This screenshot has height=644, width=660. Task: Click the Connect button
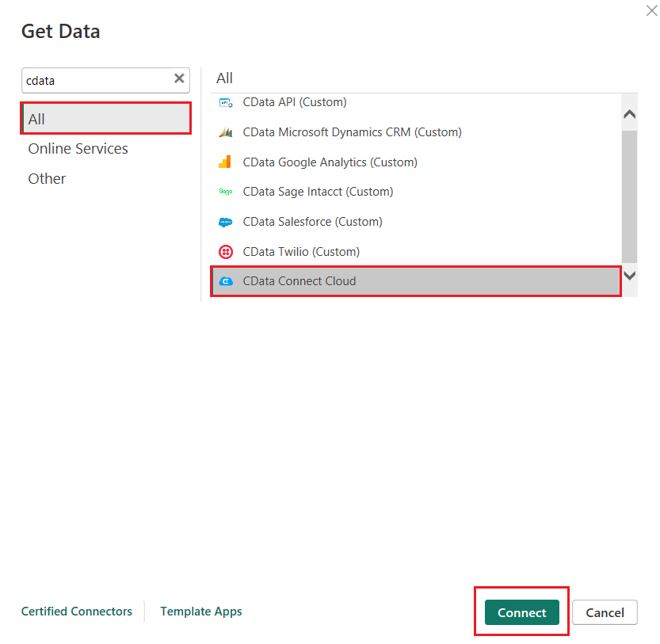point(521,612)
